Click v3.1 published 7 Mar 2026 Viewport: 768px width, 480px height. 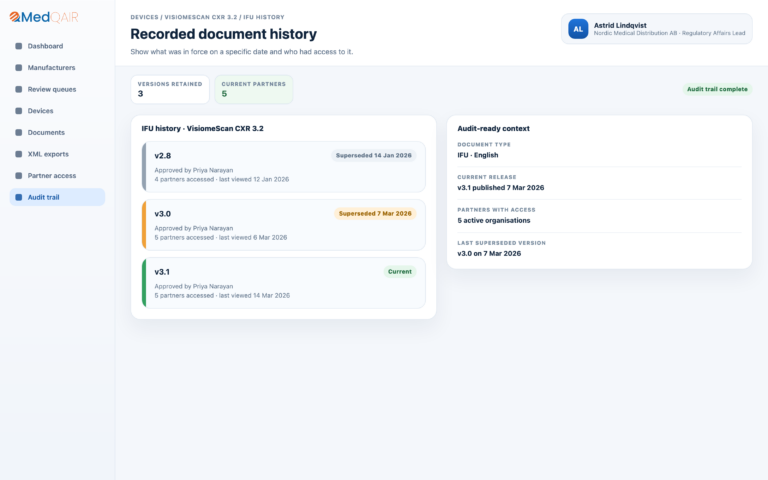(501, 188)
